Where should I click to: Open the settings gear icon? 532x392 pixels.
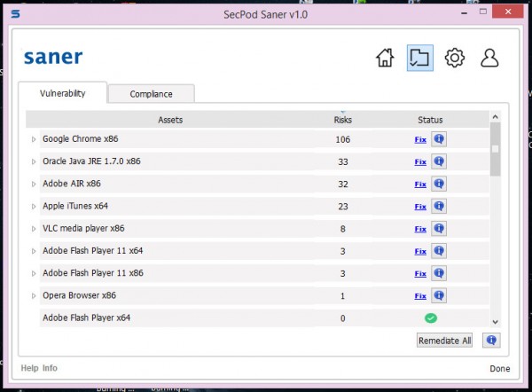point(455,58)
